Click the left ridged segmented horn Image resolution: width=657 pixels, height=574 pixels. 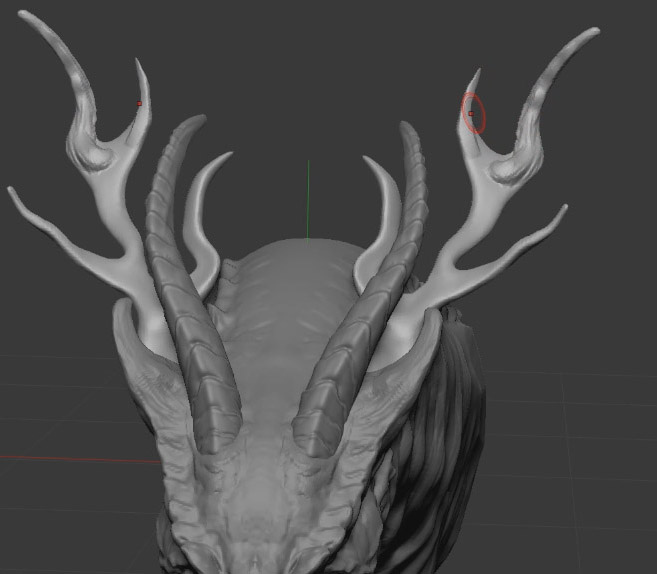coord(189,293)
